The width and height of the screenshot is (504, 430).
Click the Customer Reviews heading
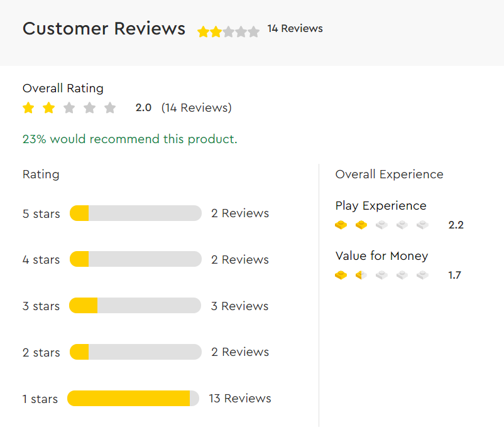(104, 29)
